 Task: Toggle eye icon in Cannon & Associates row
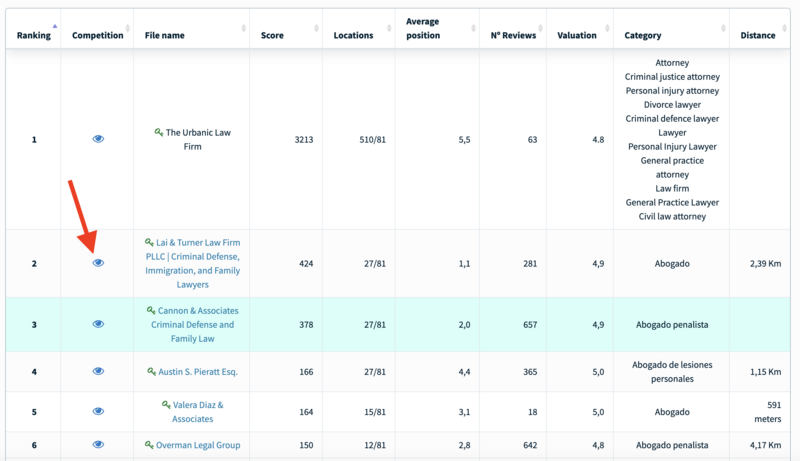coord(98,324)
